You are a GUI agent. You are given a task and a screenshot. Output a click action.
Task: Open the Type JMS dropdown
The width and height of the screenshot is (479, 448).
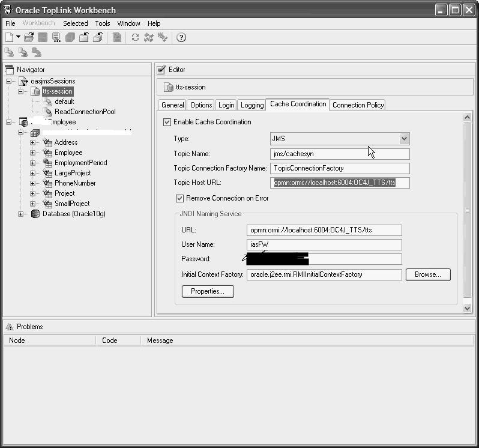coord(404,139)
